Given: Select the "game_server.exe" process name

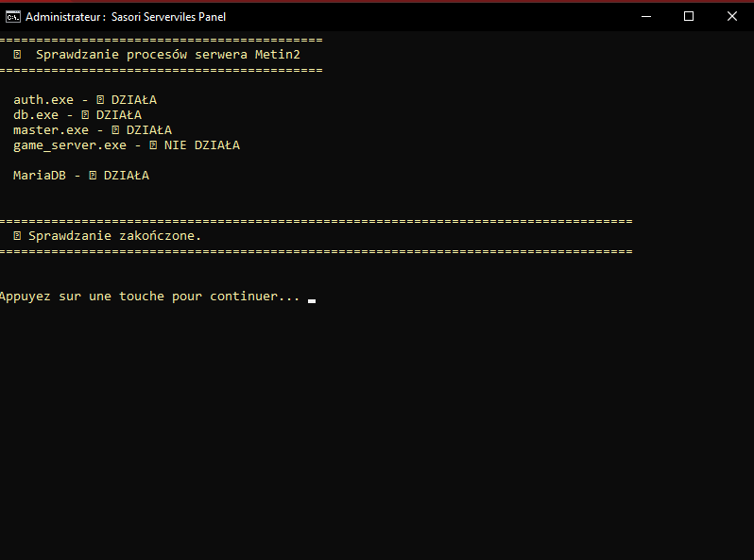Looking at the screenshot, I should [x=70, y=145].
